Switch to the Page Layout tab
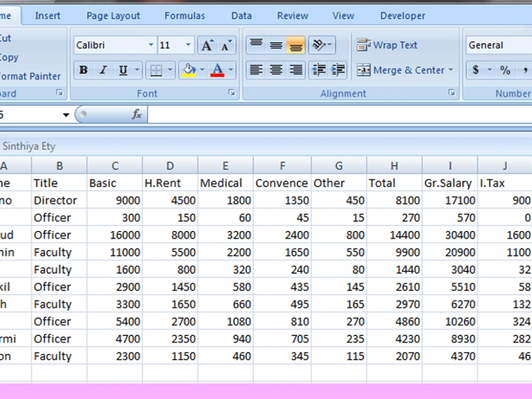Screen dimensions: 532x399 [x=113, y=15]
